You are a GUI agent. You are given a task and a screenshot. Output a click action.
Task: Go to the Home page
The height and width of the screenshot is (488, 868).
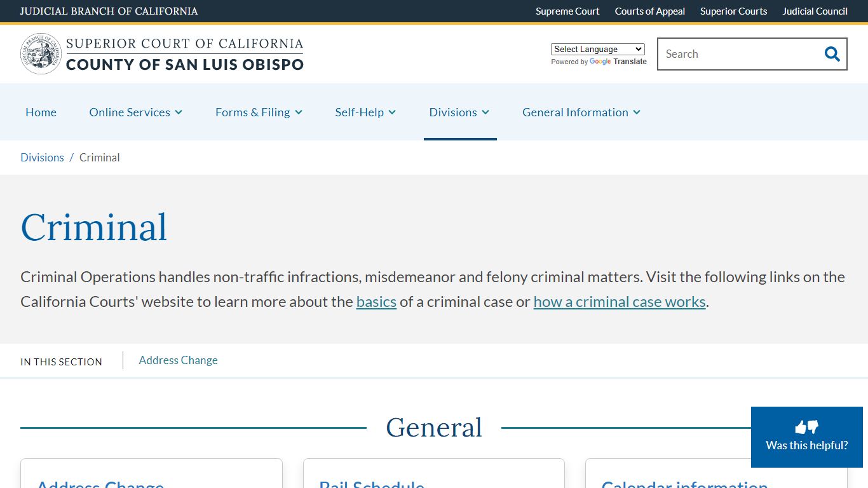click(x=41, y=112)
